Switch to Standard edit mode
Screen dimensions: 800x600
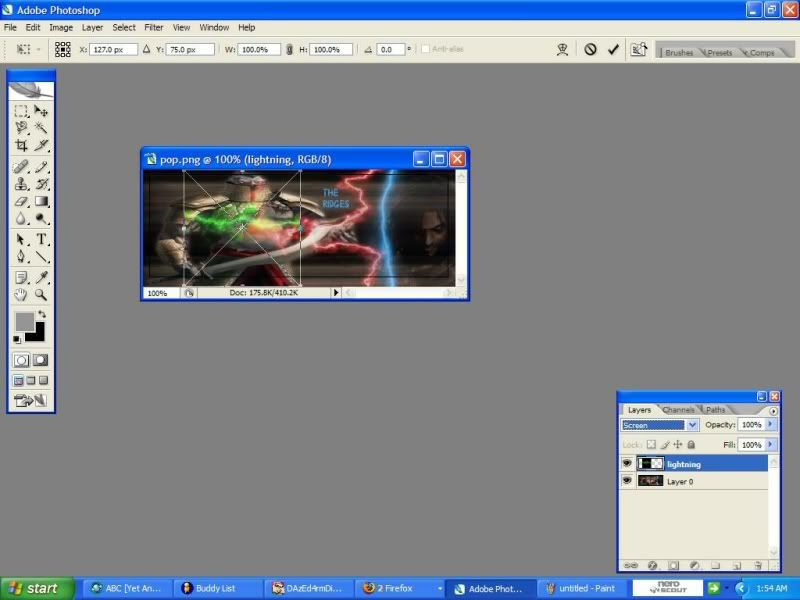[x=21, y=360]
